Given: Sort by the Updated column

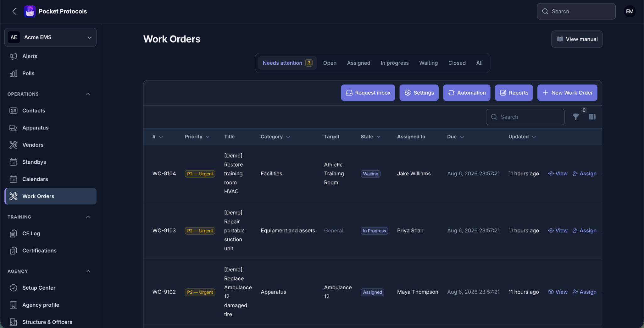Looking at the screenshot, I should (x=522, y=137).
